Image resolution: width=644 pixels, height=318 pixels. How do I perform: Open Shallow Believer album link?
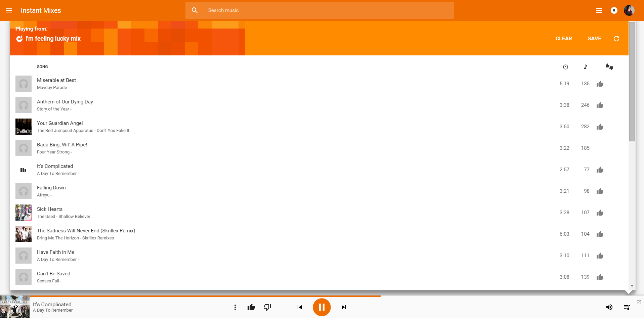tap(74, 217)
